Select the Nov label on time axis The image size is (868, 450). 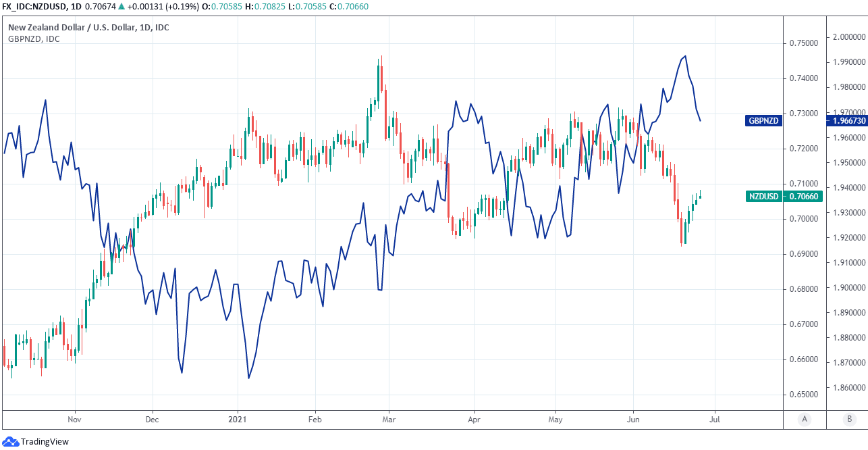(x=74, y=419)
